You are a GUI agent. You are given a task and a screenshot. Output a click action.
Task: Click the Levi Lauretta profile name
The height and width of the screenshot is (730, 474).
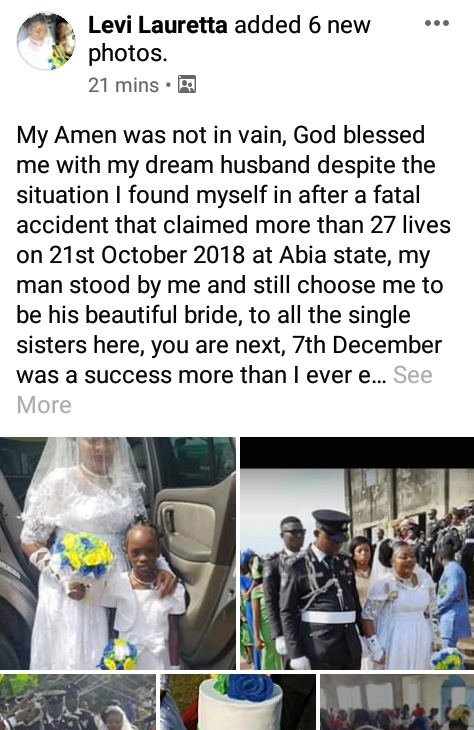pos(157,25)
